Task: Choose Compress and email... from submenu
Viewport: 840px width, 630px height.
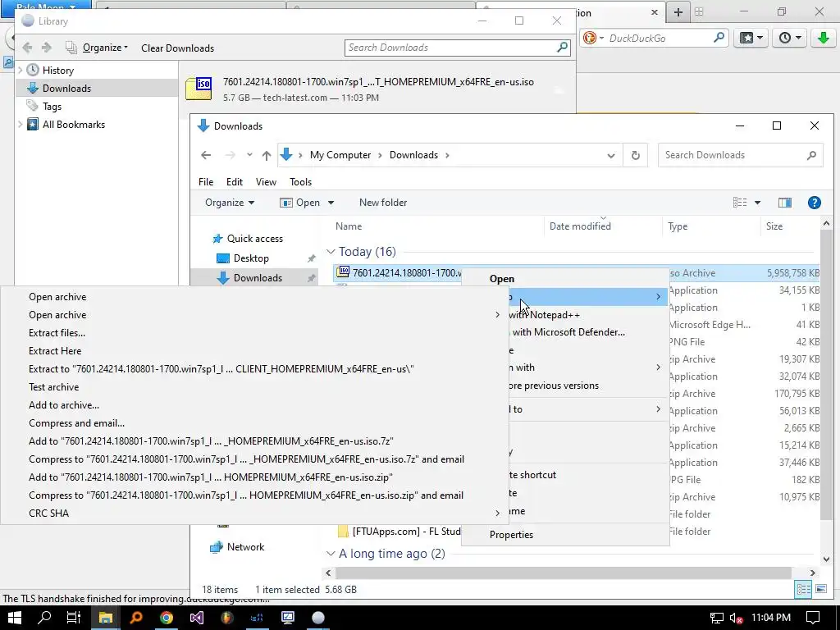Action: (x=76, y=423)
